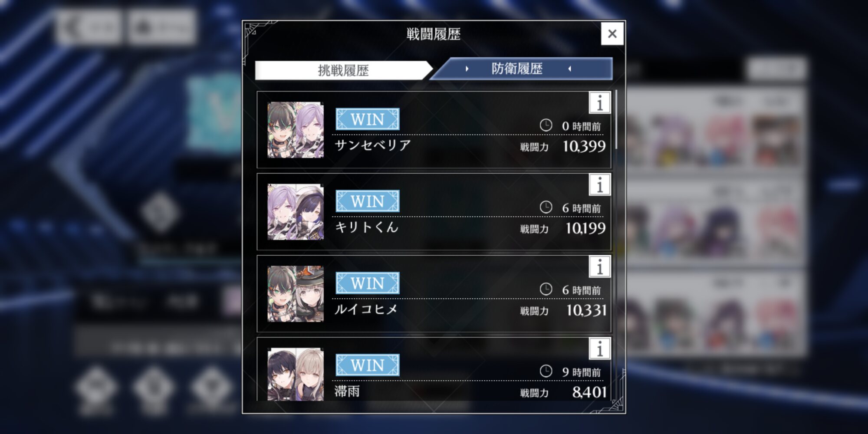Image resolution: width=868 pixels, height=434 pixels.
Task: Open info for the サンセベリア battle
Action: click(x=599, y=103)
